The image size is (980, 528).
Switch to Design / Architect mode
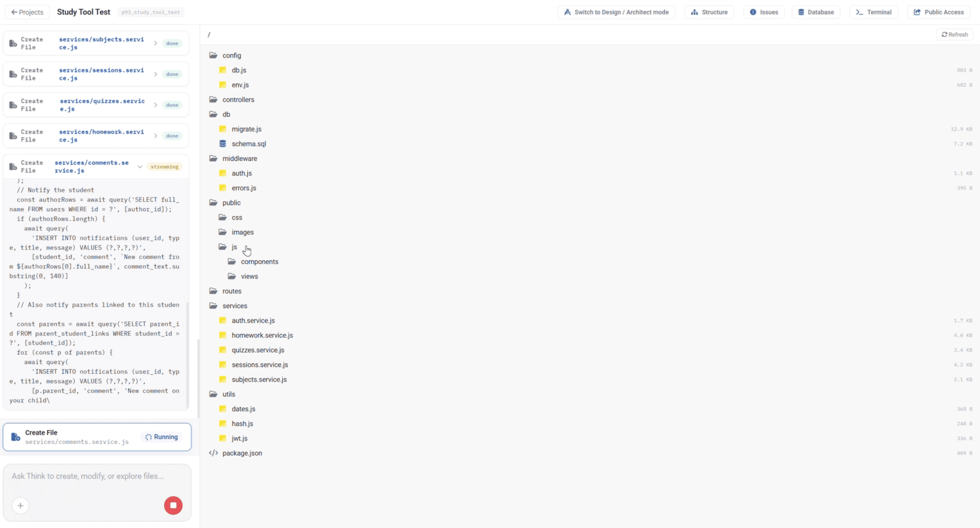(616, 12)
